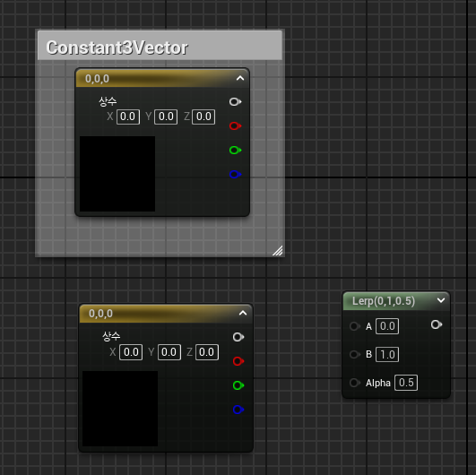Click Y value field in commented node
476x475 pixels.
pyautogui.click(x=166, y=117)
